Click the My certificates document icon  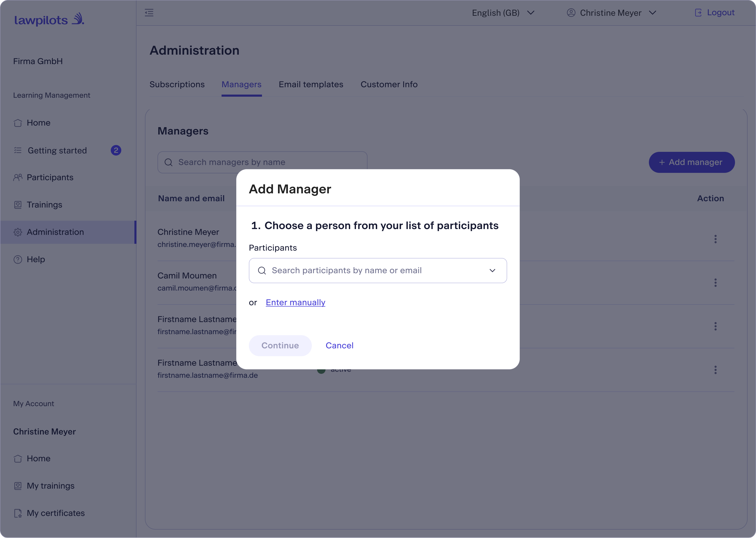[18, 514]
